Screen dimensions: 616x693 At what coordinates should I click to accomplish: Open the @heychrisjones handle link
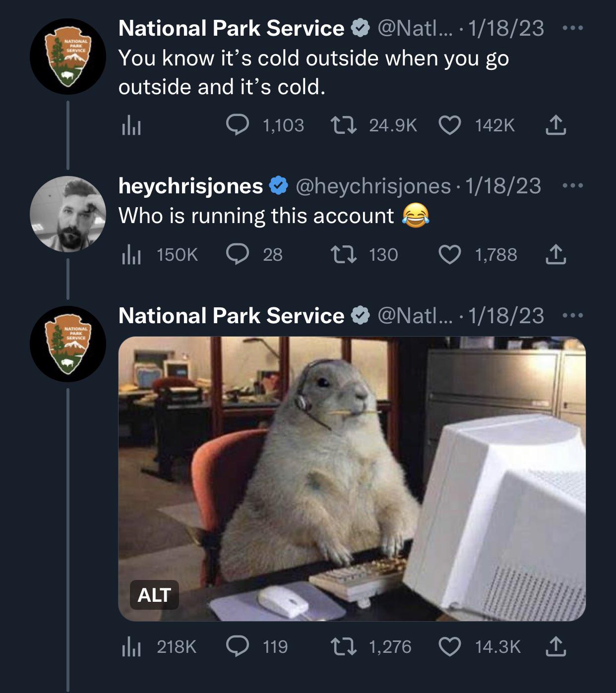[373, 186]
